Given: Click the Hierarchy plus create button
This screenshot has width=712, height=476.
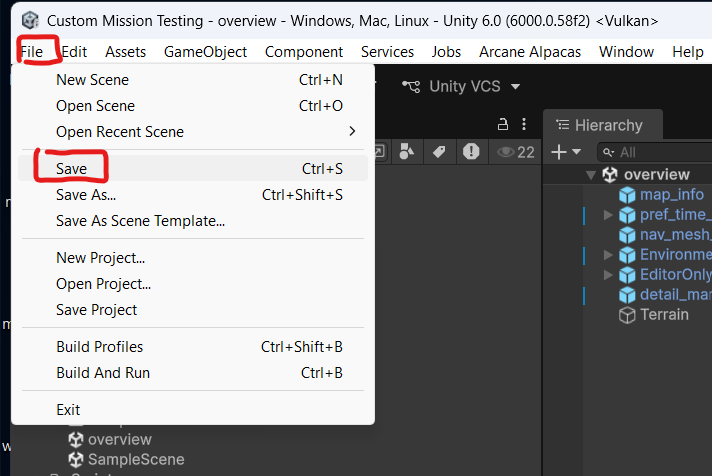Looking at the screenshot, I should pyautogui.click(x=559, y=152).
